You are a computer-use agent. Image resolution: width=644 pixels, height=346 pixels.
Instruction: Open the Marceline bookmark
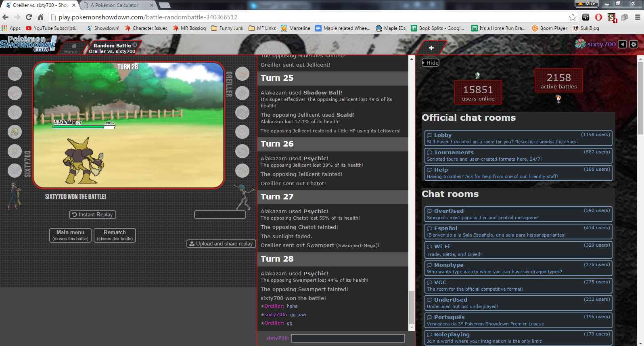point(296,28)
